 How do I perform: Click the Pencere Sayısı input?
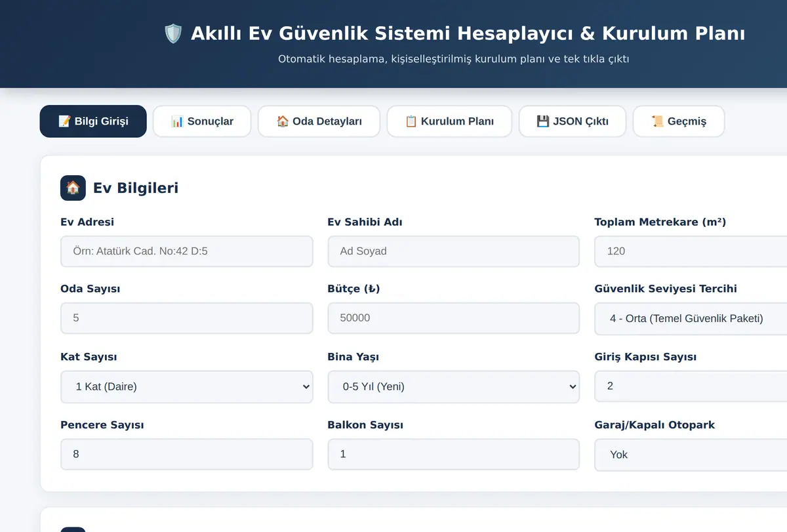click(x=187, y=454)
